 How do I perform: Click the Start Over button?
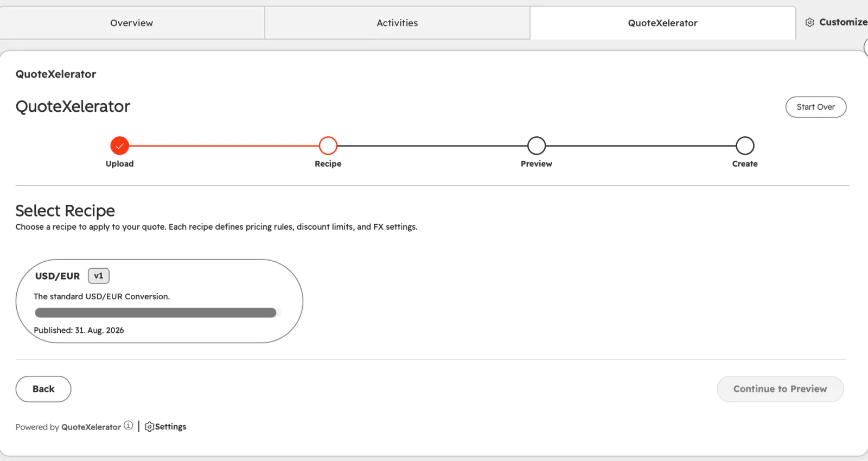[x=815, y=107]
